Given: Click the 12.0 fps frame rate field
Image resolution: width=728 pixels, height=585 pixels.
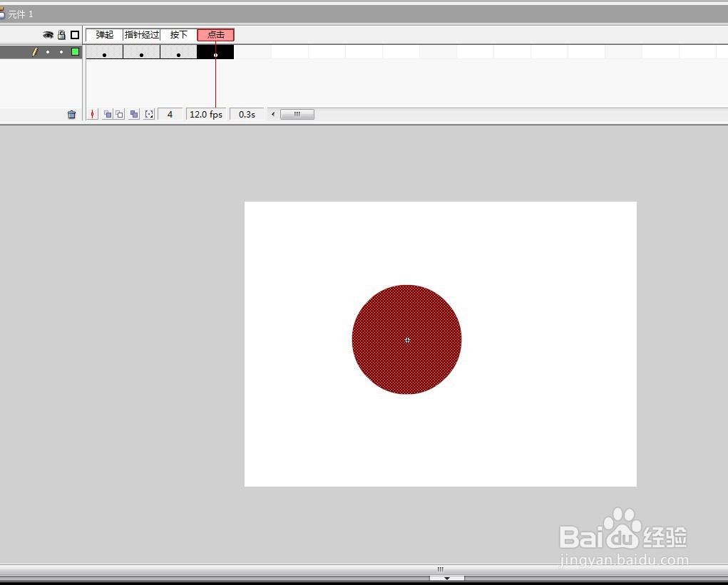Looking at the screenshot, I should click(206, 114).
